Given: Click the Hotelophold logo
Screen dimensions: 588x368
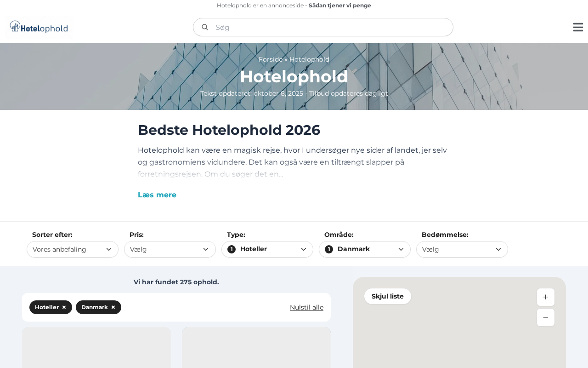Looking at the screenshot, I should [x=39, y=27].
